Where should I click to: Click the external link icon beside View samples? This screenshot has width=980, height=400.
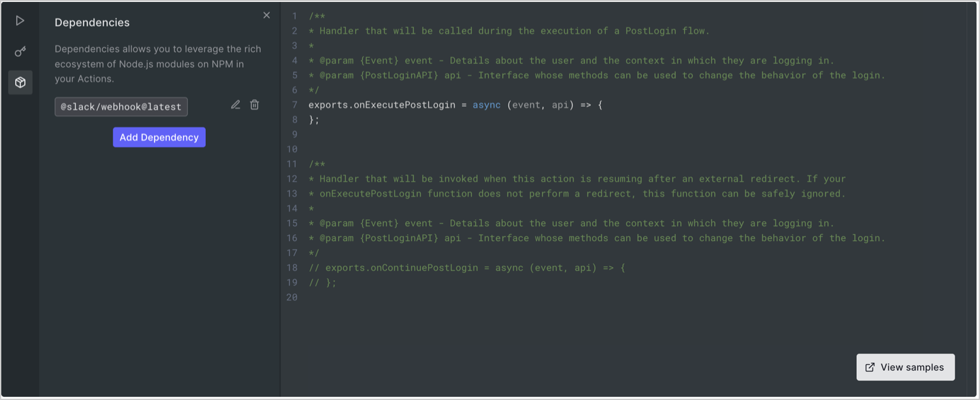click(870, 367)
